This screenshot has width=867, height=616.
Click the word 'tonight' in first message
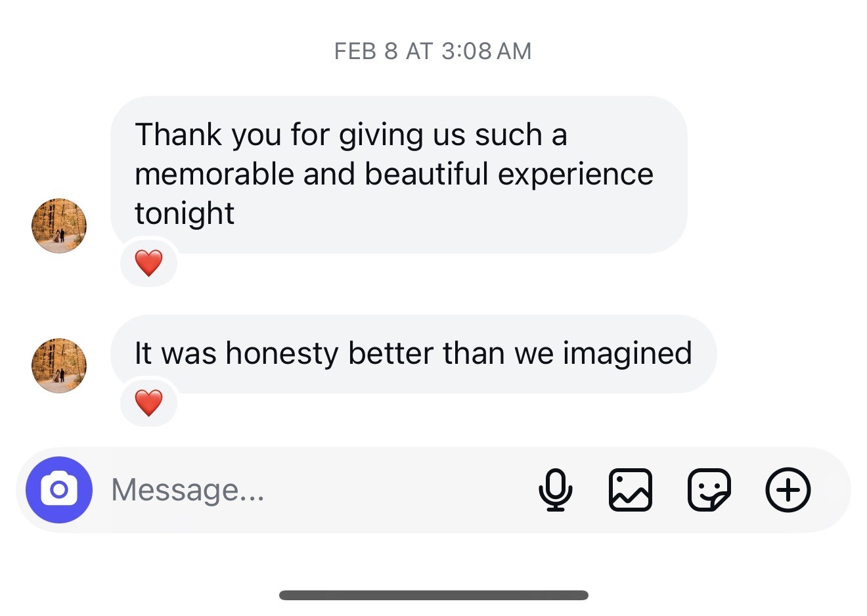coord(185,213)
